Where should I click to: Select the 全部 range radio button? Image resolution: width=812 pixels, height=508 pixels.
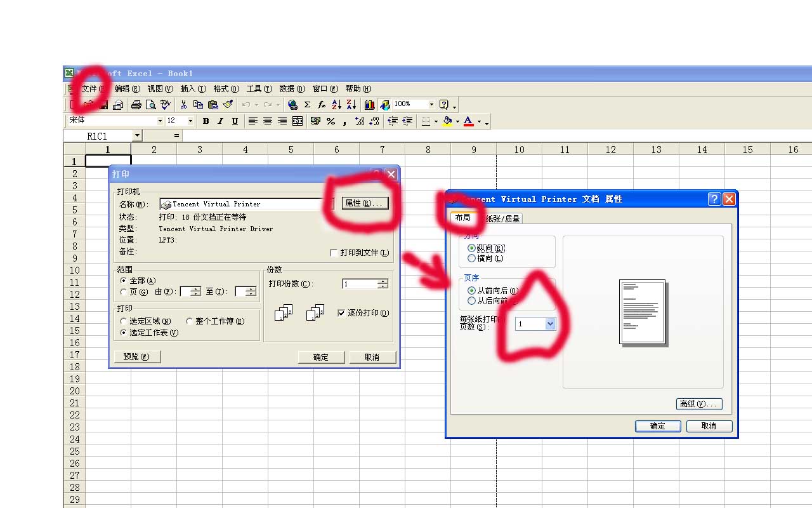point(124,281)
